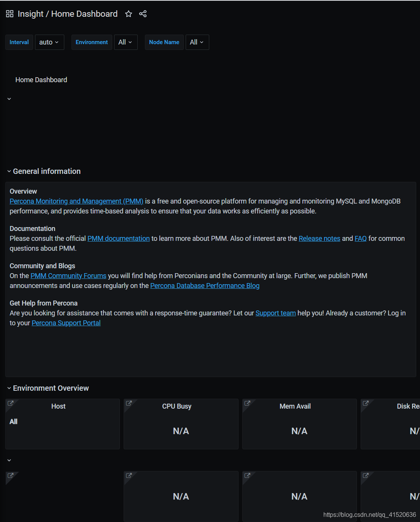The width and height of the screenshot is (420, 522).
Task: Click the Overview heading in General information
Action: click(23, 191)
